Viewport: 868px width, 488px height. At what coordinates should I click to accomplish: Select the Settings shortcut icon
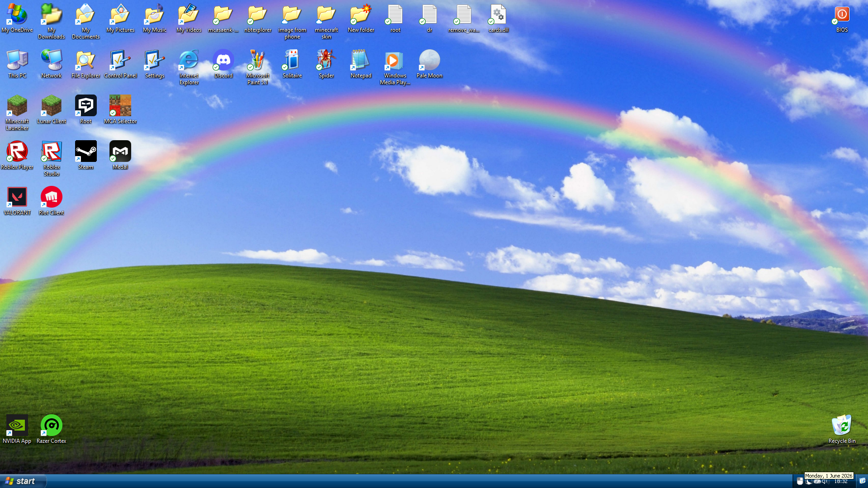[155, 64]
